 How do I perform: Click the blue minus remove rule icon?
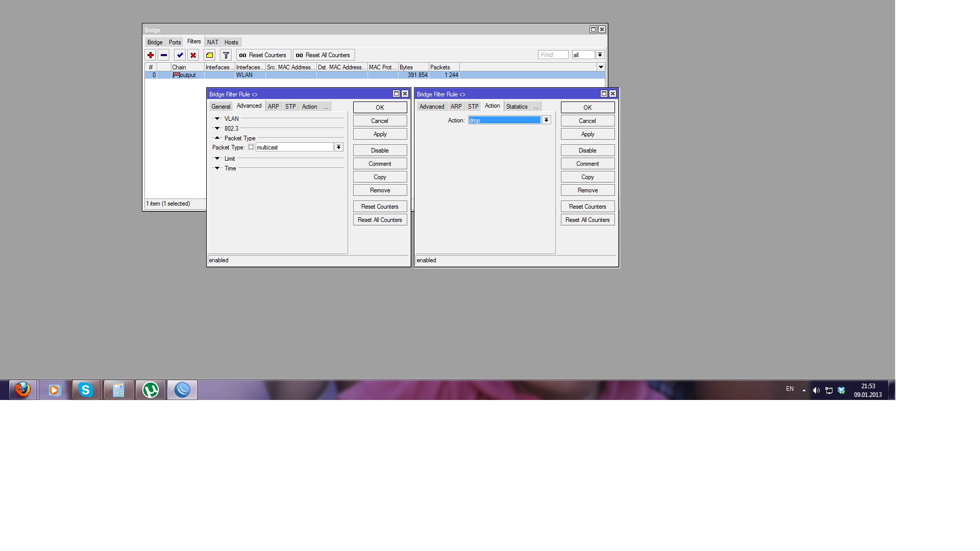tap(164, 55)
